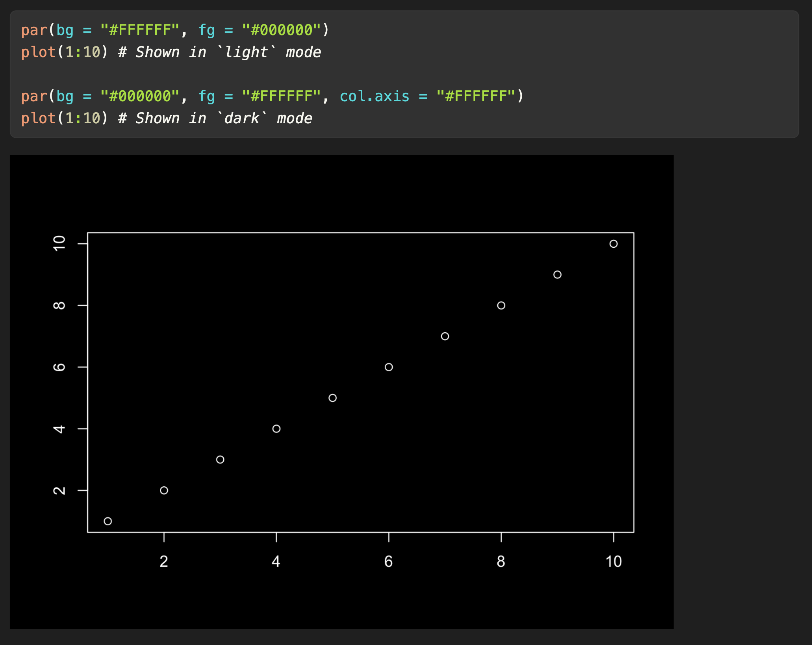Click the rotated y-axis tick label 2
The height and width of the screenshot is (645, 812).
pyautogui.click(x=59, y=490)
